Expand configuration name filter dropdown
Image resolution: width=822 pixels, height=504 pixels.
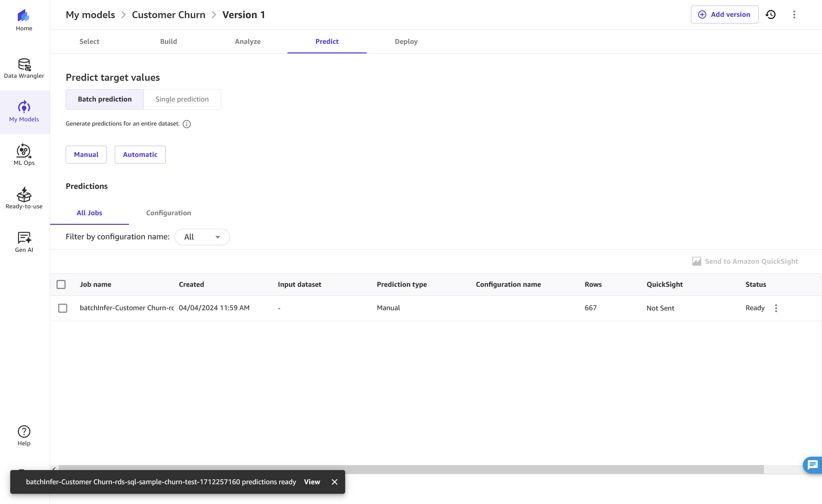point(202,237)
